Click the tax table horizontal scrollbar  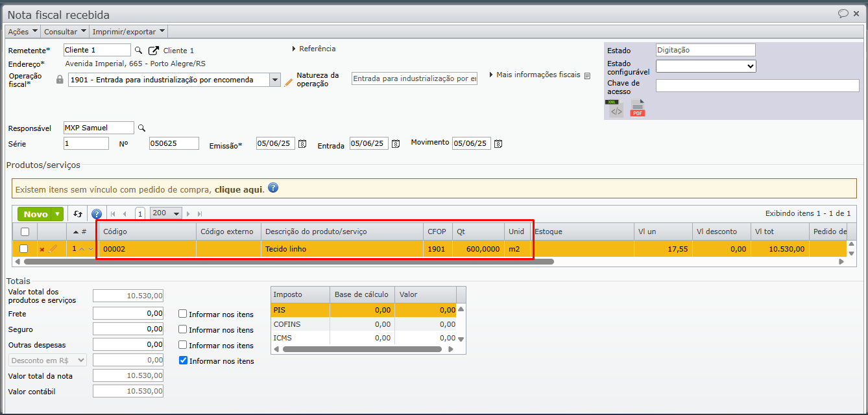coord(363,349)
